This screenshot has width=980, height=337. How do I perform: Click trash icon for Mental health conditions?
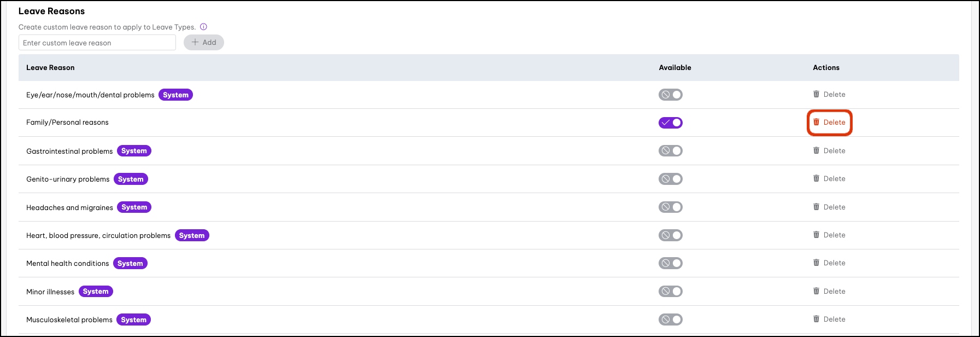[x=816, y=263]
